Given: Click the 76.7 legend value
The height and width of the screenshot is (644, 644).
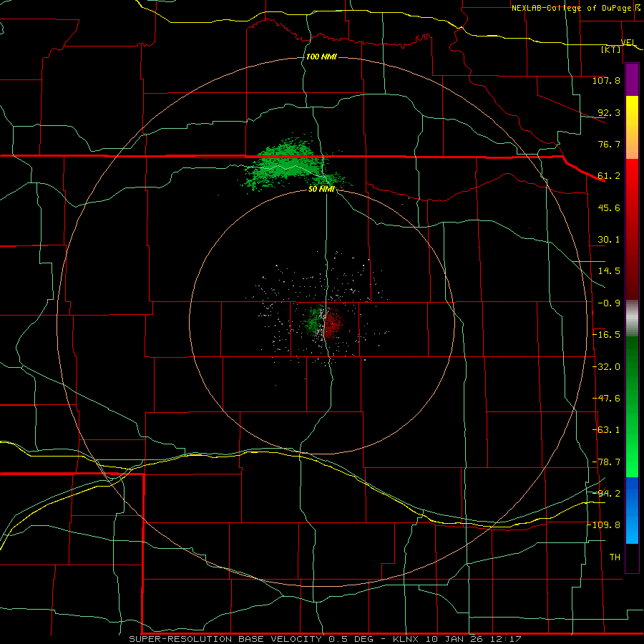Looking at the screenshot, I should coord(609,144).
